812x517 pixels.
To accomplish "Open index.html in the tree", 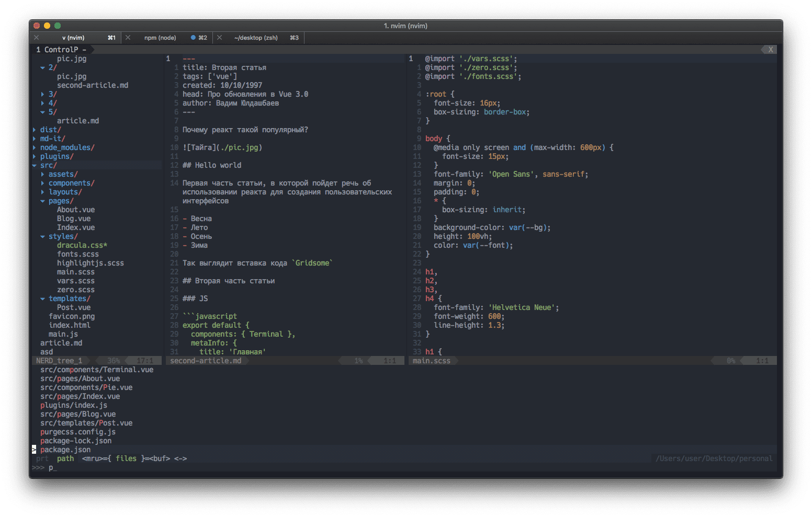I will click(70, 325).
